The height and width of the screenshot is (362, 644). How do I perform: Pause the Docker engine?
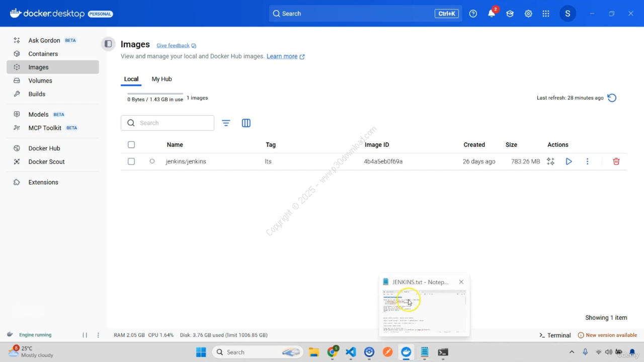[85, 335]
